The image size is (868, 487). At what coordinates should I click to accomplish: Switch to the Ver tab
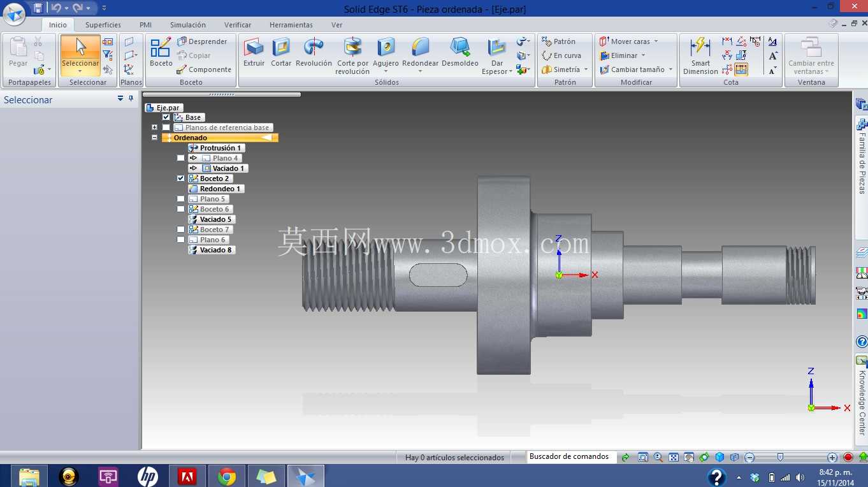(337, 25)
